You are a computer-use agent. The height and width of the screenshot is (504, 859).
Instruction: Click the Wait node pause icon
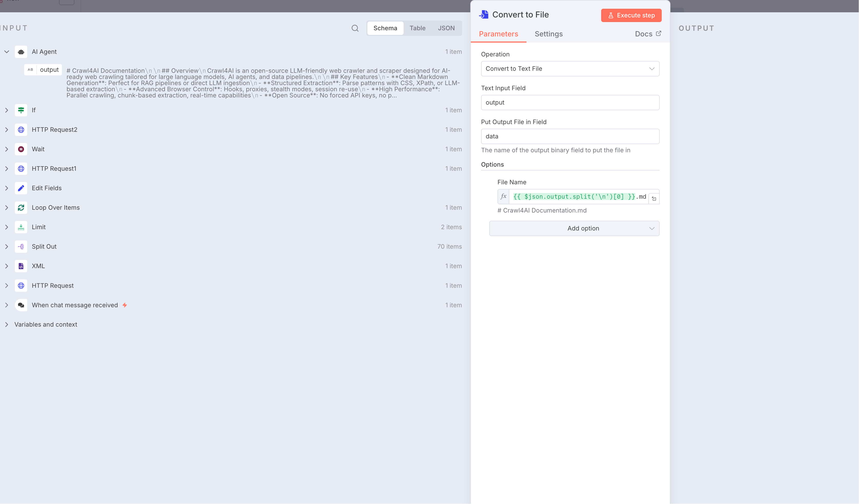21,149
